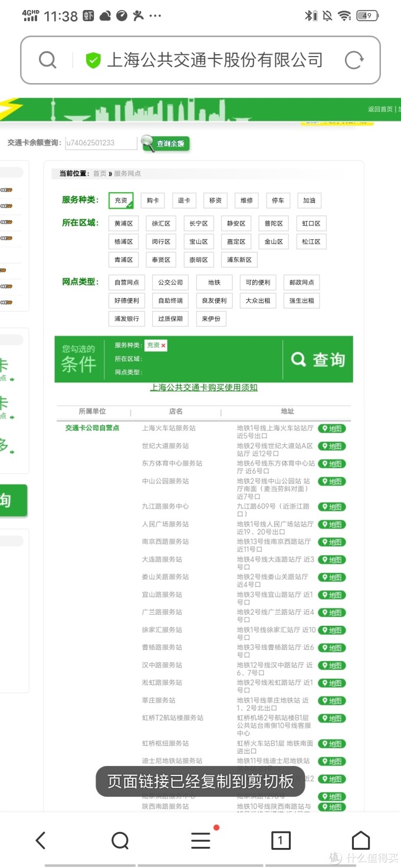Image resolution: width=401 pixels, height=868 pixels.
Task: Select the 停车 service type
Action: (278, 200)
